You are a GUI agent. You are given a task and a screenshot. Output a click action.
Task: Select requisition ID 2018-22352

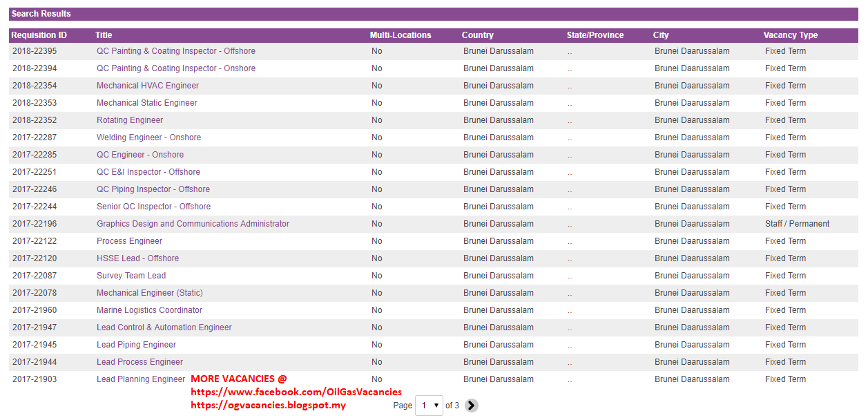pyautogui.click(x=35, y=120)
